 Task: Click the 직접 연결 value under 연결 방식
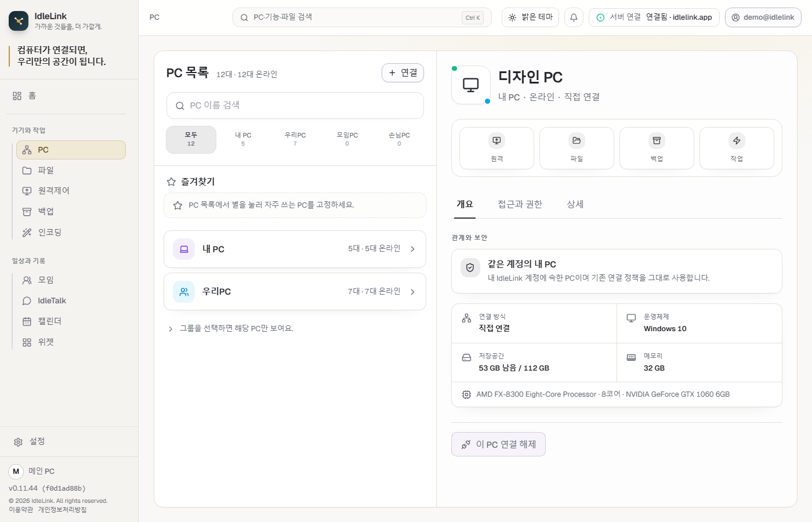tap(494, 328)
